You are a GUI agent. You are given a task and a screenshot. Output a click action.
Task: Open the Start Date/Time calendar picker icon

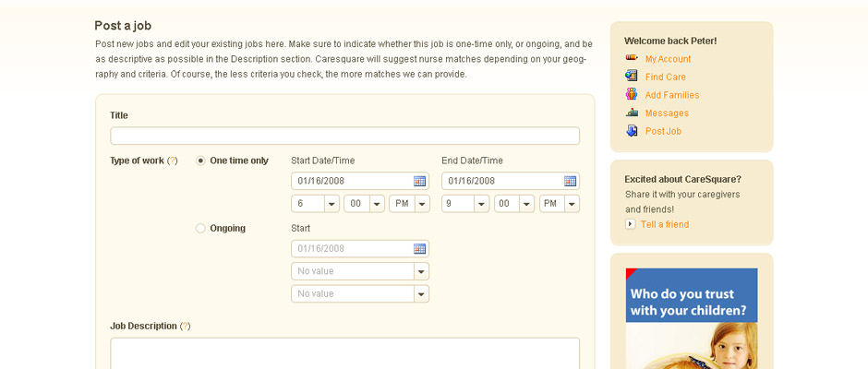[419, 181]
